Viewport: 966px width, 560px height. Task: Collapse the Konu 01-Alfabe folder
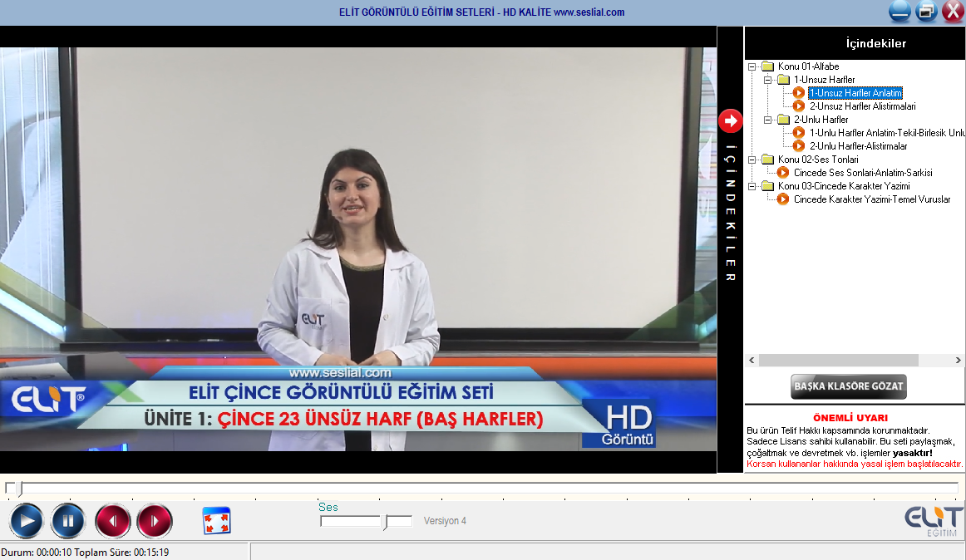click(752, 66)
